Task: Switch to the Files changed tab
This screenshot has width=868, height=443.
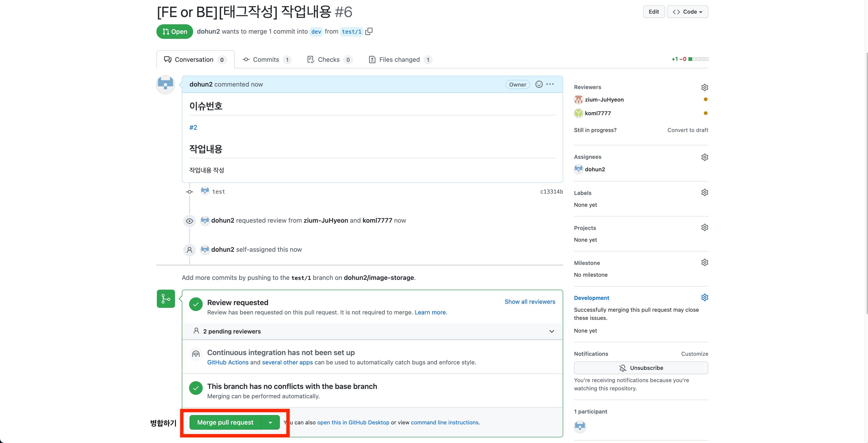Action: coord(399,60)
